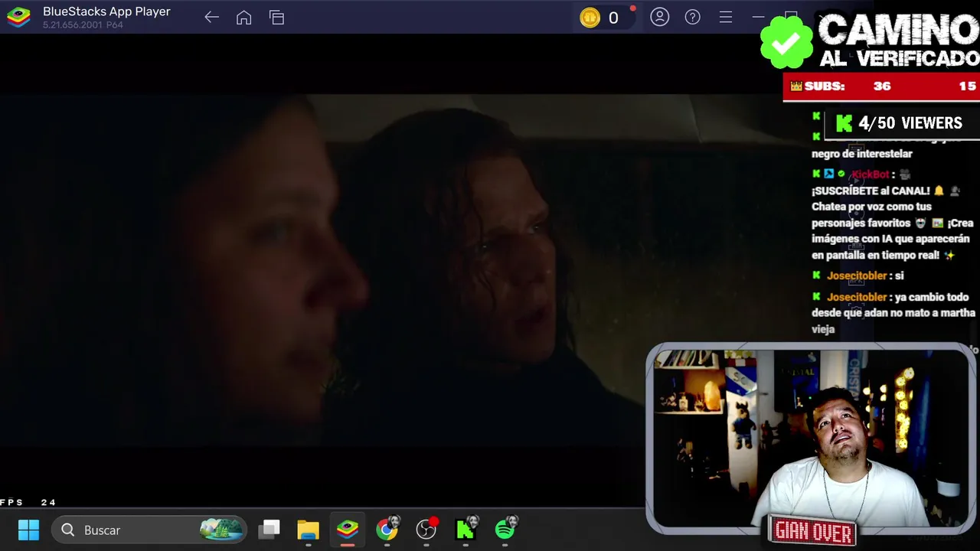This screenshot has height=551, width=980.
Task: Go to the BlueStacks home screen icon
Action: click(x=244, y=18)
